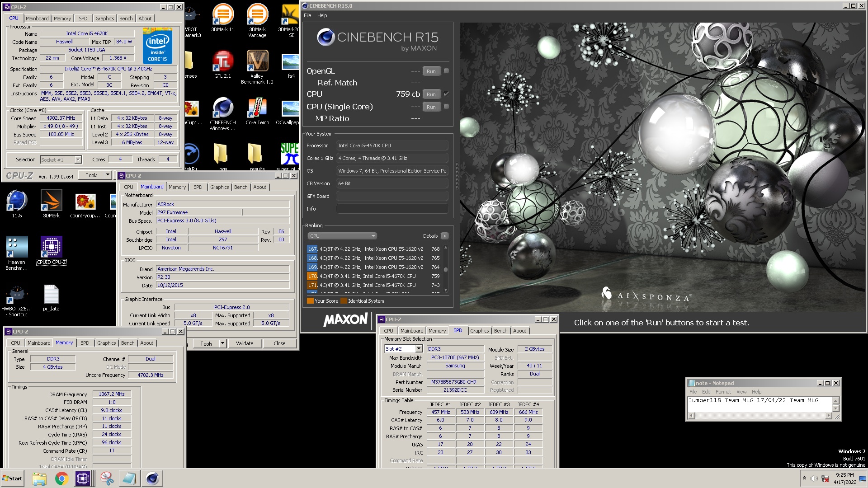Open File Explorer from taskbar
This screenshot has width=868, height=488.
[x=39, y=479]
